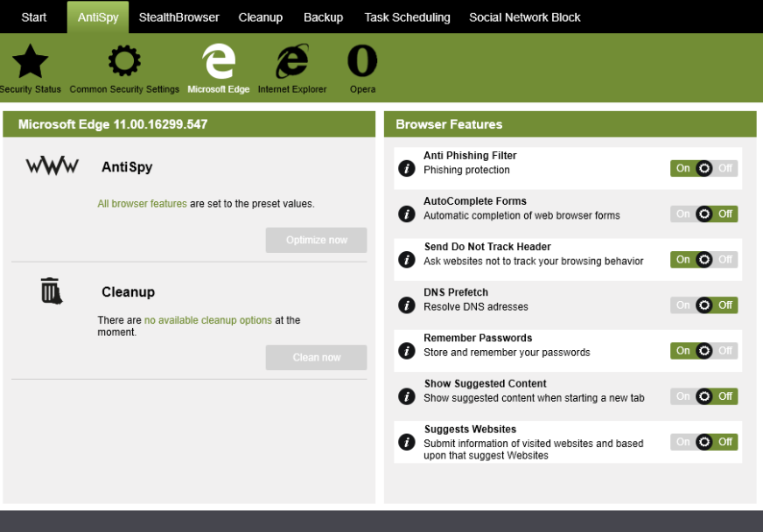Toggle the Suggests Websites switch
763x532 pixels.
click(703, 442)
